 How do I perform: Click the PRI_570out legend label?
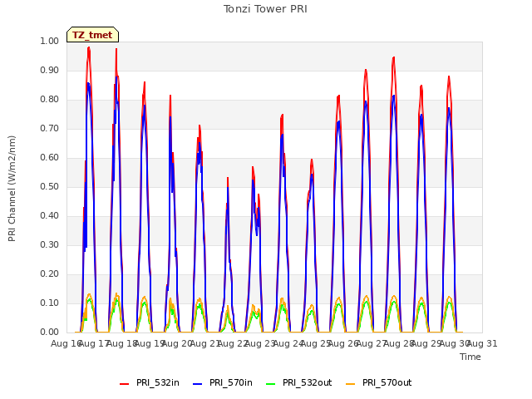pos(387,382)
